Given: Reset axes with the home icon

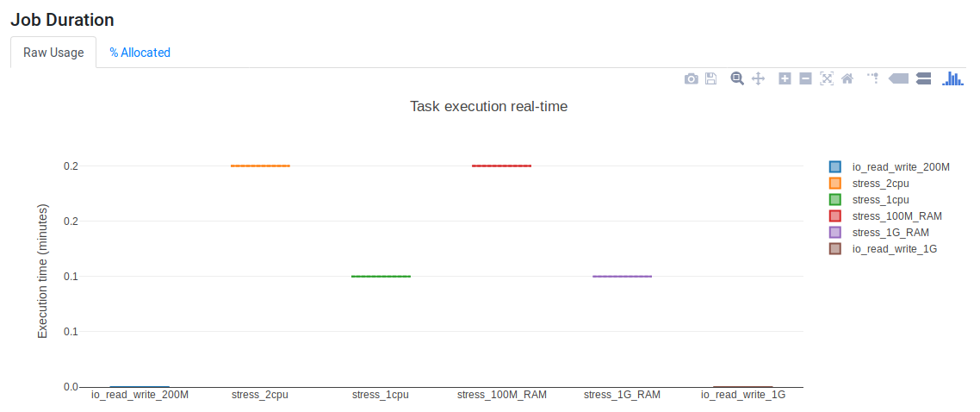Looking at the screenshot, I should (847, 78).
